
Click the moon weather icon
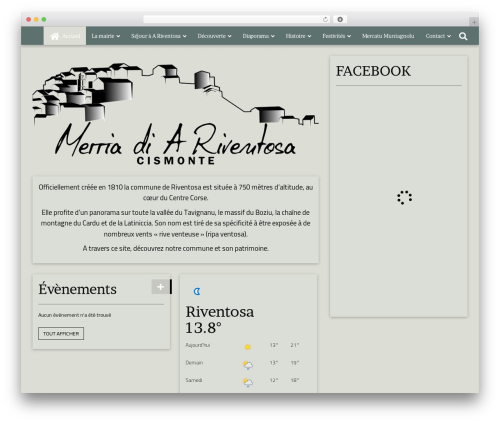(x=197, y=292)
